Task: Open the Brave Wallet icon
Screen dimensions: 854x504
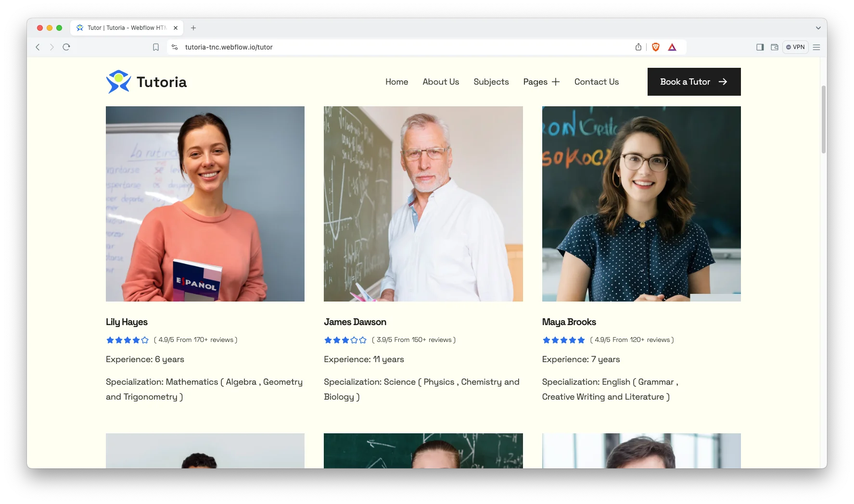Action: pyautogui.click(x=775, y=47)
